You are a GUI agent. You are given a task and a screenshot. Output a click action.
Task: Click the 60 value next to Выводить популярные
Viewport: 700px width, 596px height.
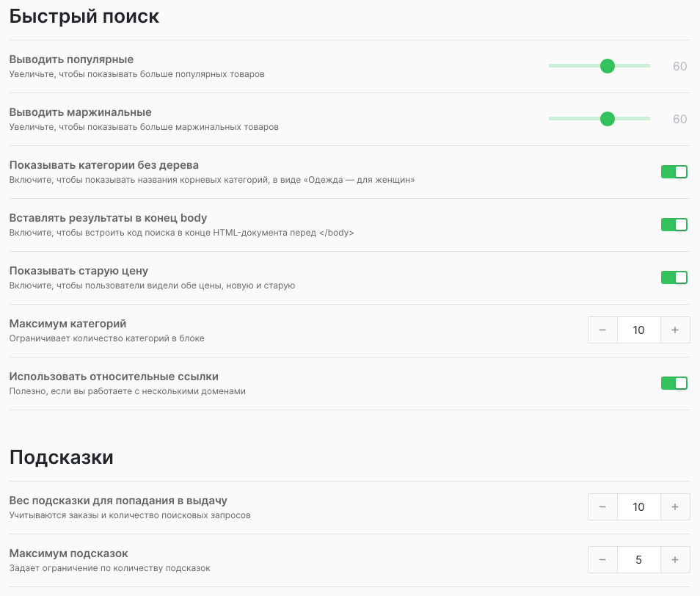[679, 66]
